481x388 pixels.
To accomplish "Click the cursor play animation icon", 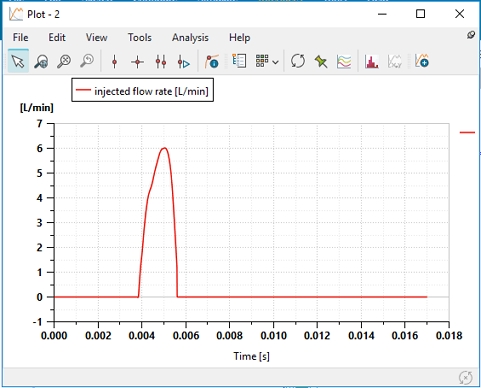I will tap(183, 62).
